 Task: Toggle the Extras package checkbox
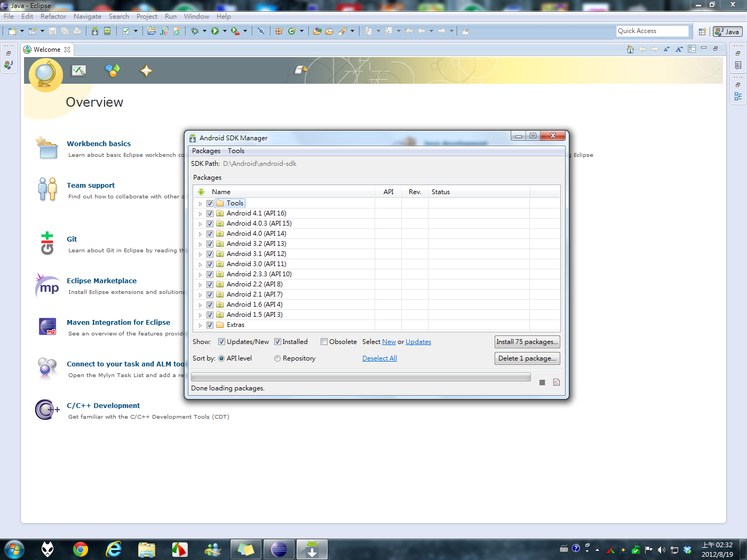pyautogui.click(x=210, y=325)
